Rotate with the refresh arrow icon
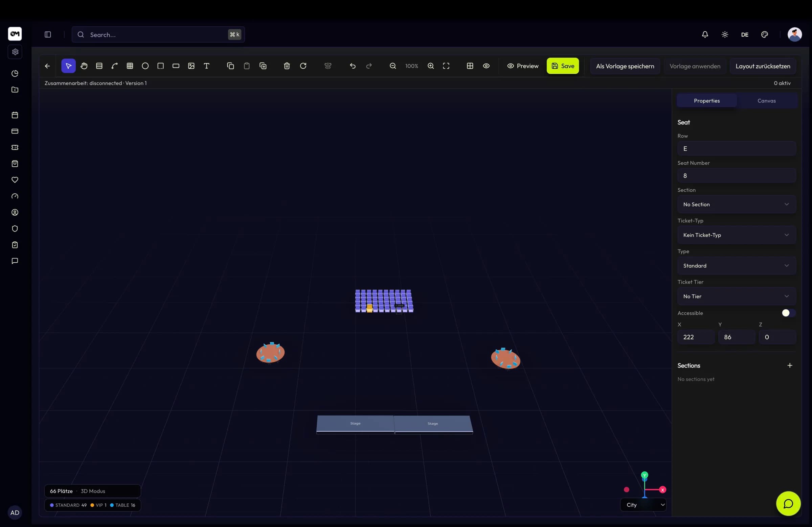Screen dimensions: 812x527 303,66
